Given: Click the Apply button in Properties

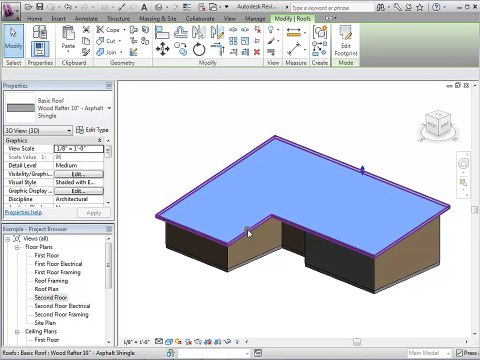Looking at the screenshot, I should [94, 213].
